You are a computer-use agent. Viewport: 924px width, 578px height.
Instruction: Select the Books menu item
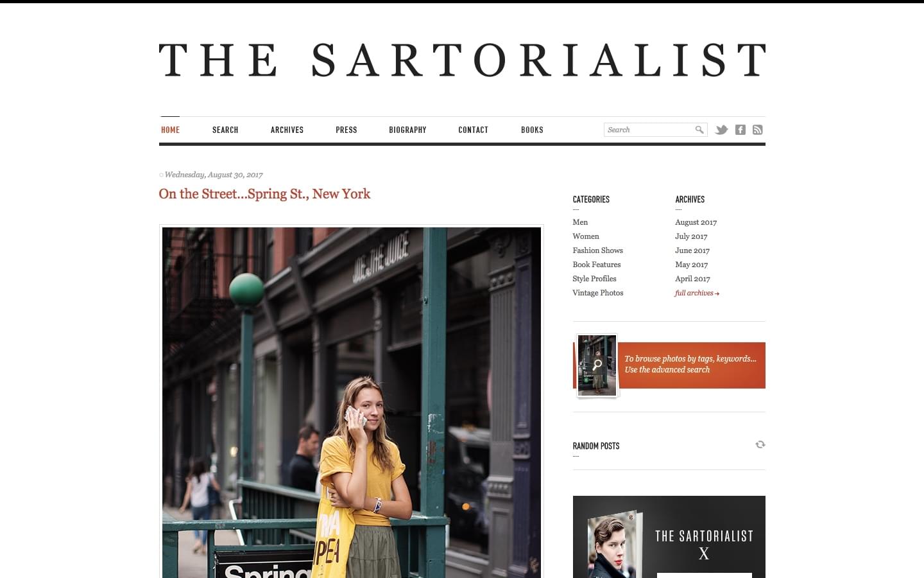click(532, 130)
